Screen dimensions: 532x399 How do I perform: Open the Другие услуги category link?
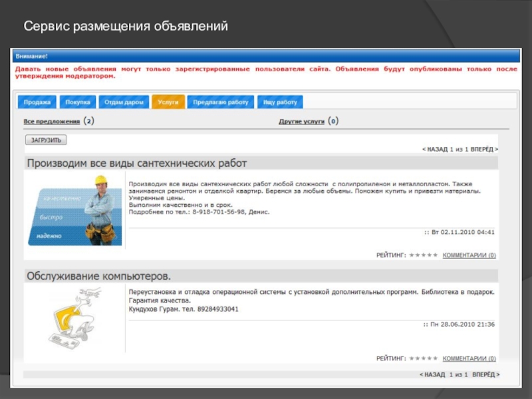[302, 122]
